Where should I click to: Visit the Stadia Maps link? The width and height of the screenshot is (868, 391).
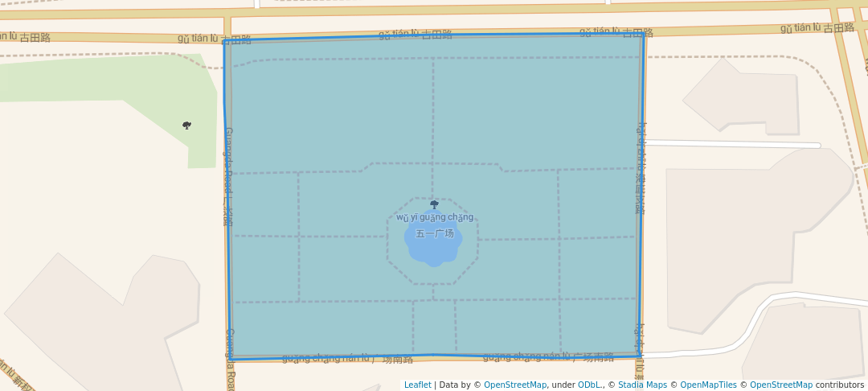[x=642, y=385]
